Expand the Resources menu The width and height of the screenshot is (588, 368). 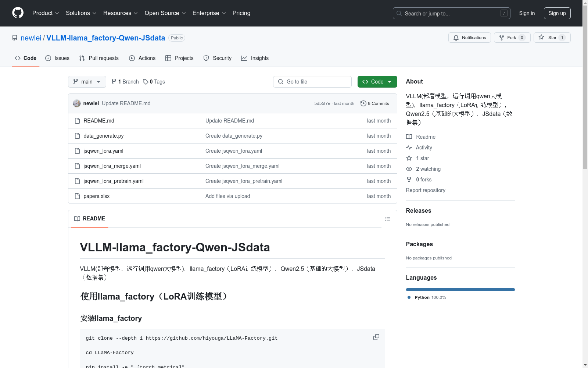tap(121, 13)
